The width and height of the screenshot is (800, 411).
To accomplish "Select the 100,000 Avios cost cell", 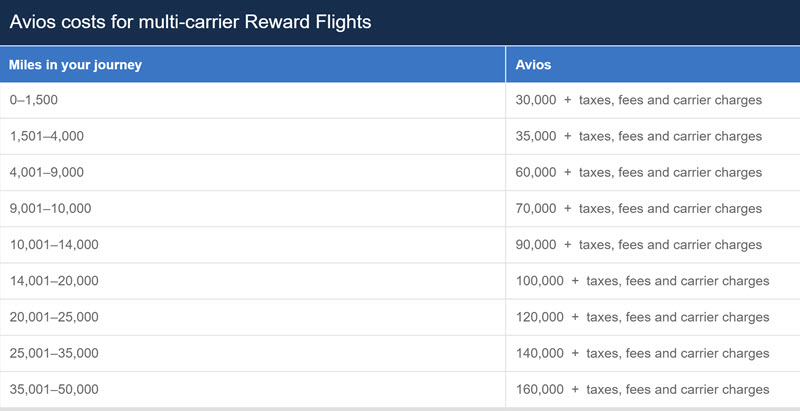I will tap(653, 281).
